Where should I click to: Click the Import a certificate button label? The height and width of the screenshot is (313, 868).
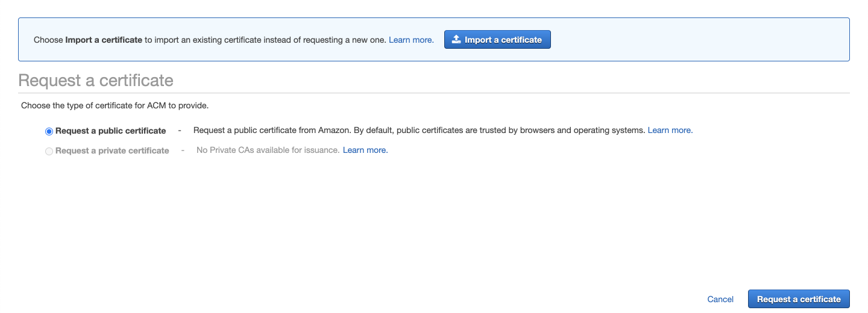pos(503,40)
